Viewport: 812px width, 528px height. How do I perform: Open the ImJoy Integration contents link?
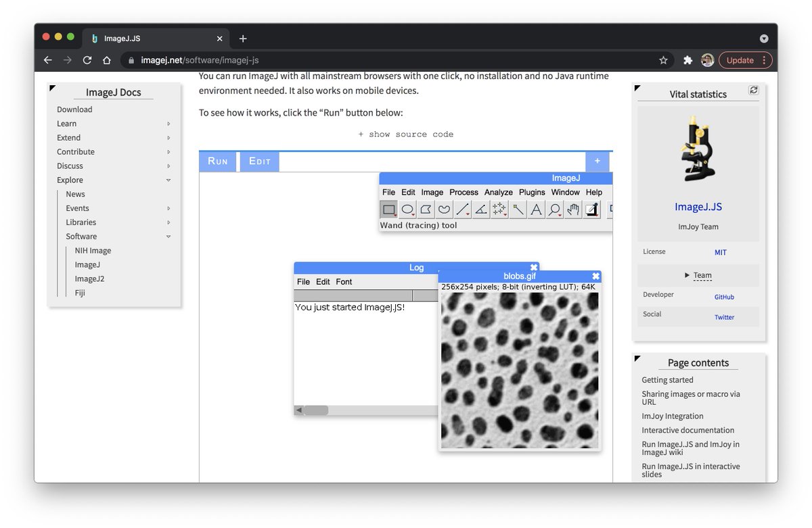(x=673, y=416)
